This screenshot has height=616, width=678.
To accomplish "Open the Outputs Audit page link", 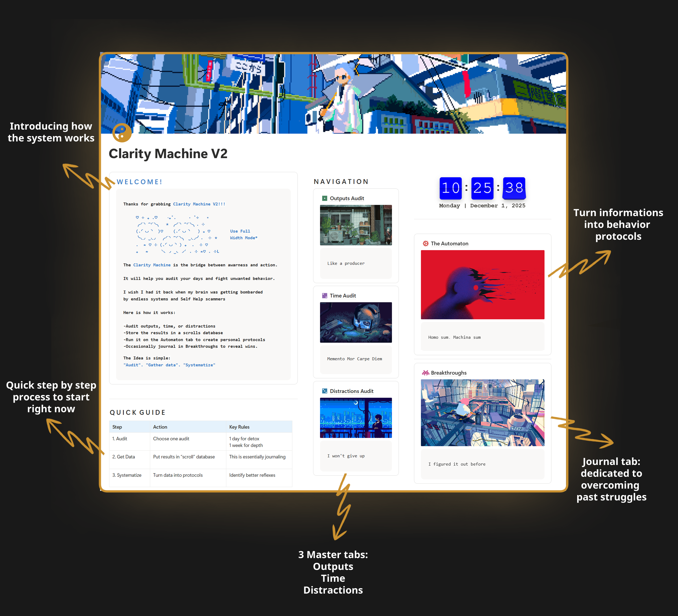I will point(347,198).
